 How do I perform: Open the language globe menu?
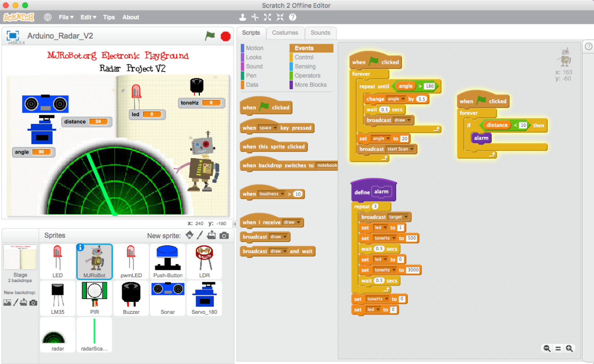coord(48,17)
